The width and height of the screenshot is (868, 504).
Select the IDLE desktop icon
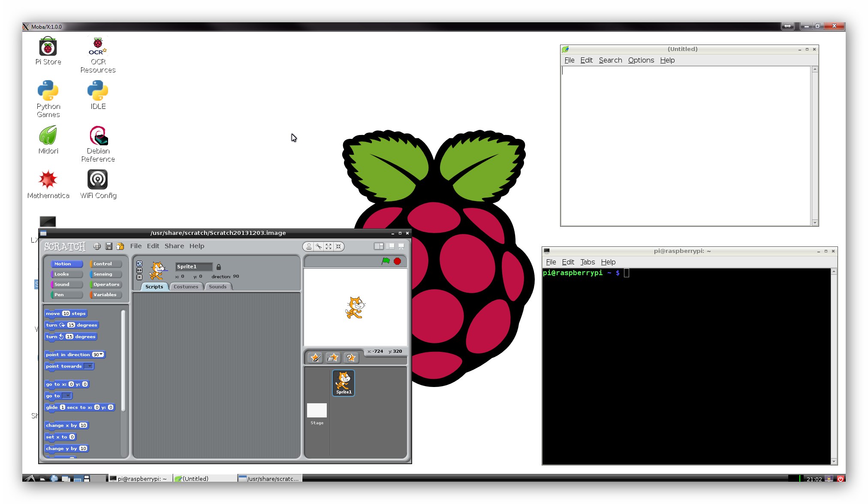pyautogui.click(x=98, y=95)
